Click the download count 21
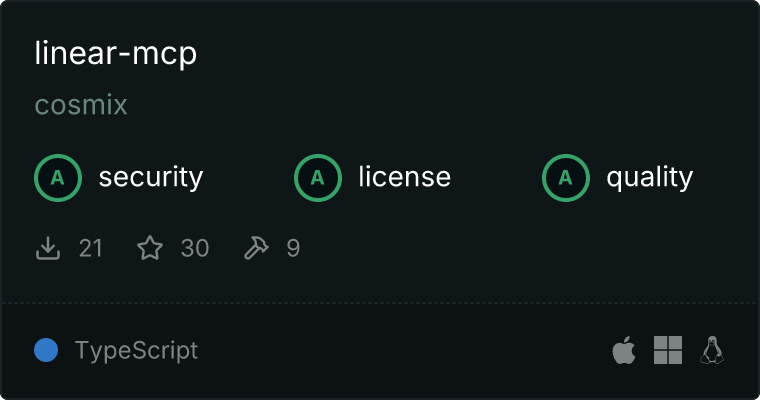 [x=91, y=248]
